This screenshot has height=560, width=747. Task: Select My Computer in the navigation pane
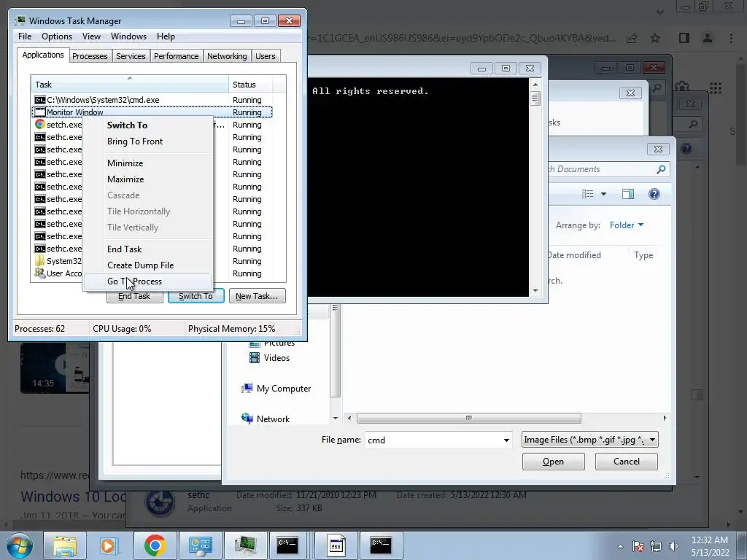[x=284, y=389]
